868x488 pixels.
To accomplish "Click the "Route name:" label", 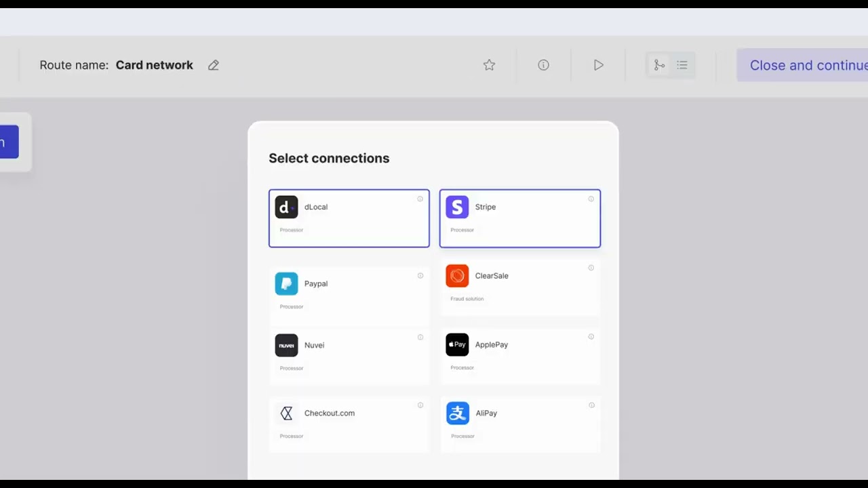I will tap(74, 65).
